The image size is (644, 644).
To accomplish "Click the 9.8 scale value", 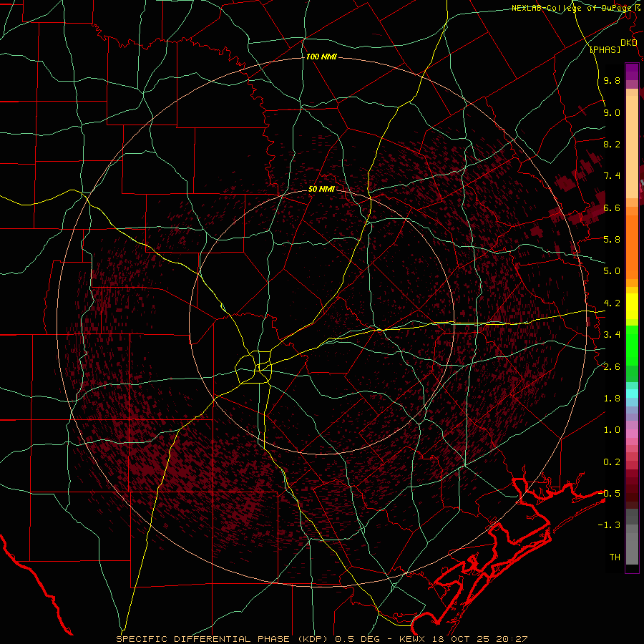I will tap(612, 80).
